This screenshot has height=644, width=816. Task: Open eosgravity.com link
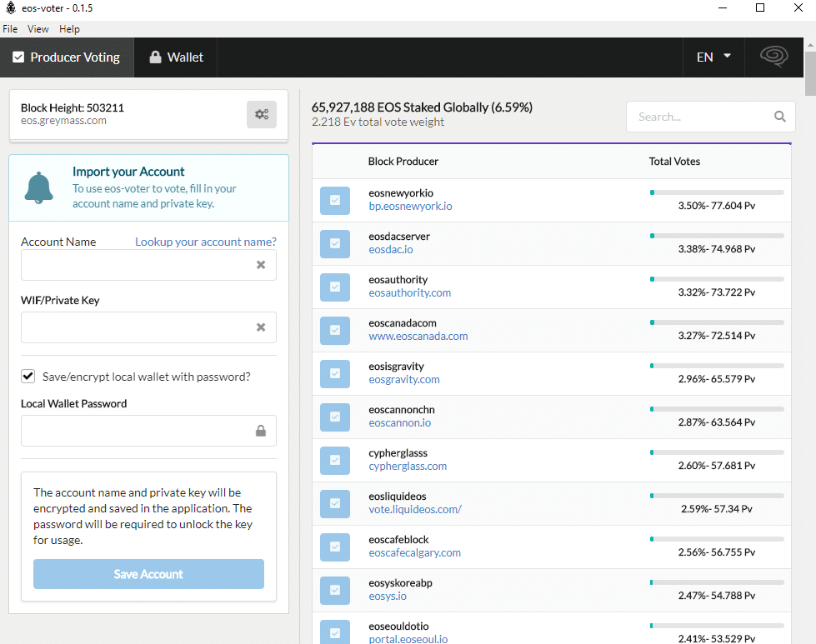point(404,380)
